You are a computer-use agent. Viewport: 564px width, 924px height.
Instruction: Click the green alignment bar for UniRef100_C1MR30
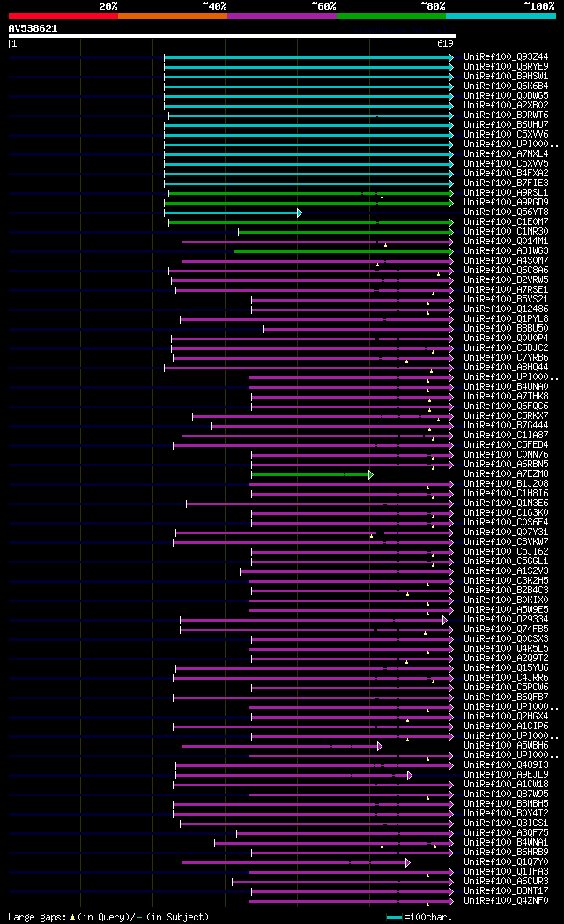[x=346, y=232]
